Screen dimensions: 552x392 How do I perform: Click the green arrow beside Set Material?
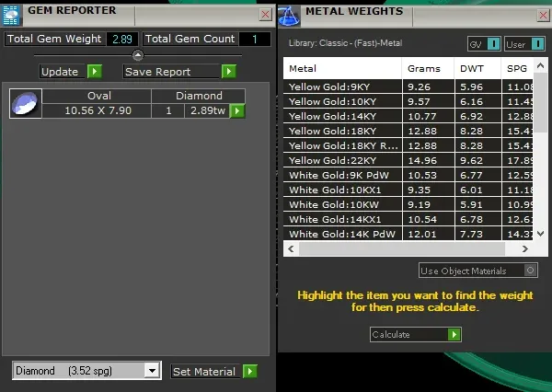pyautogui.click(x=250, y=371)
